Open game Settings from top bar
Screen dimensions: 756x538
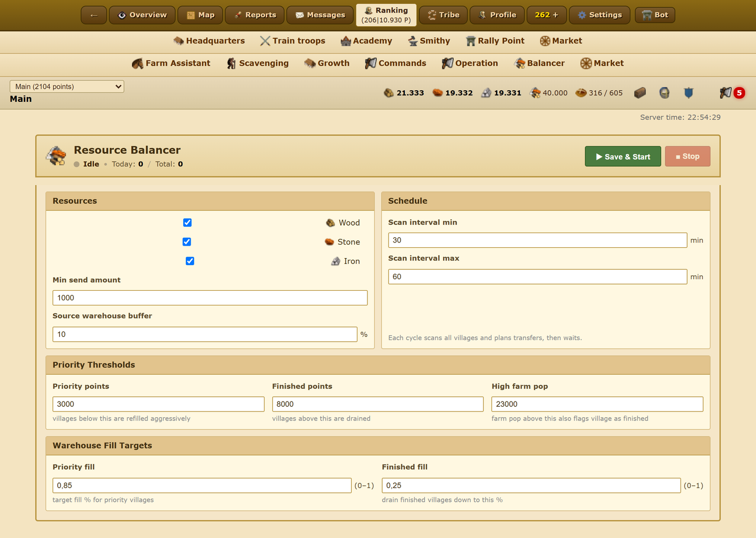[x=600, y=15]
